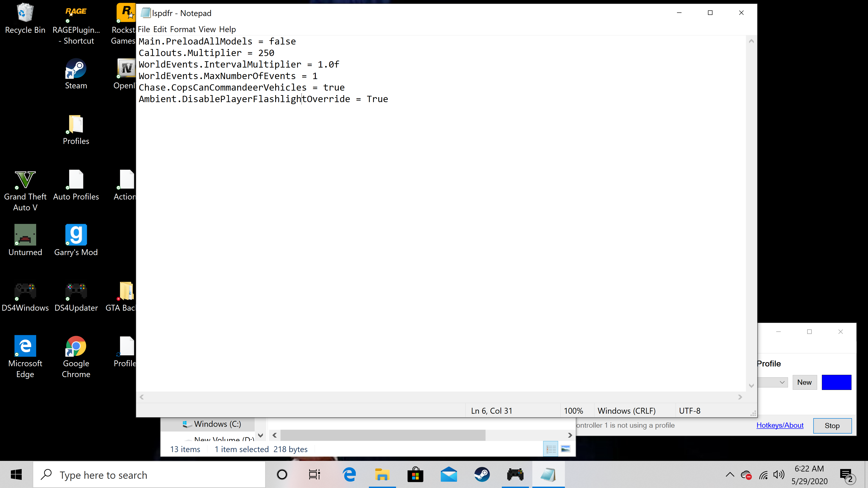Open Steam desktop shortcut
Image resolution: width=868 pixels, height=488 pixels.
pos(76,69)
